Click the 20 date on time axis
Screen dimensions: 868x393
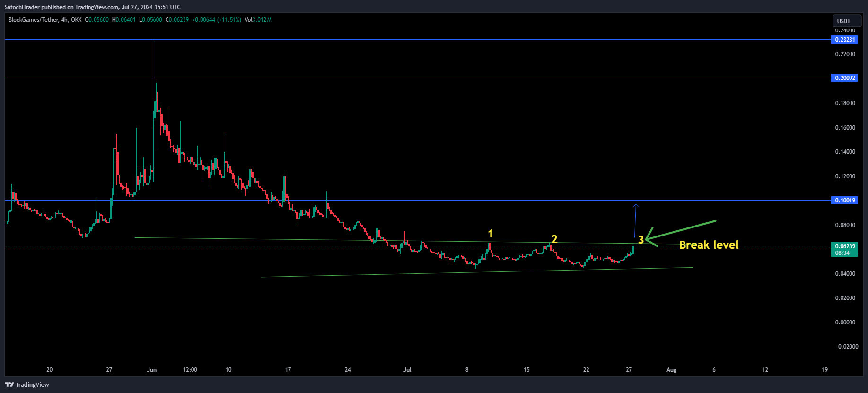[50, 370]
